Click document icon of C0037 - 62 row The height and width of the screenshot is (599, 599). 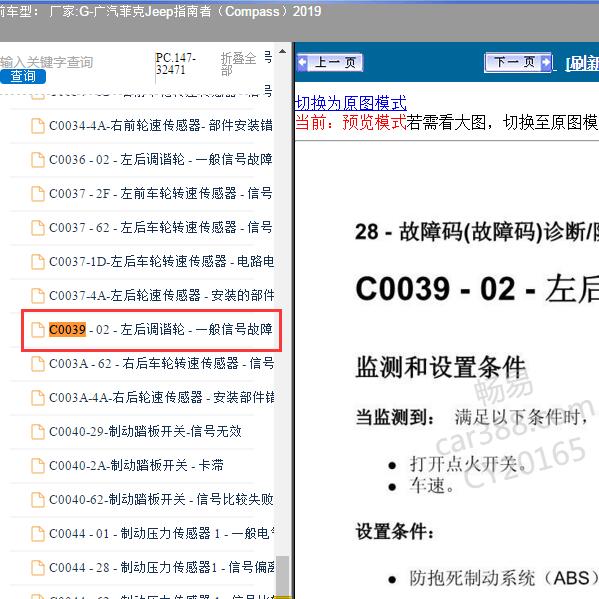pos(37,228)
